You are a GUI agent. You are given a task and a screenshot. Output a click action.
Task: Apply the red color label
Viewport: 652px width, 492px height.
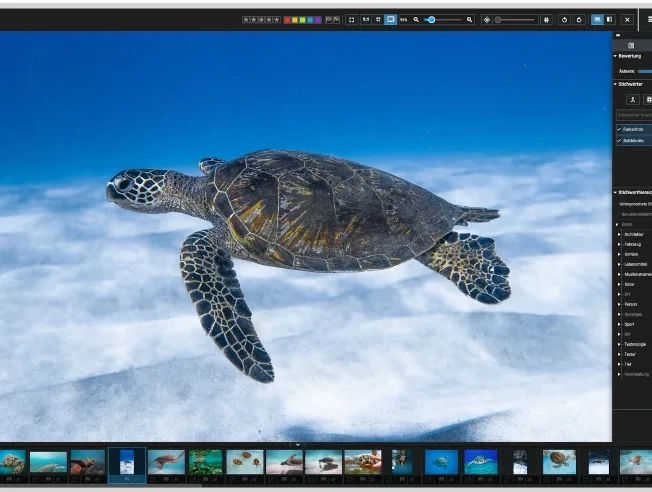287,20
